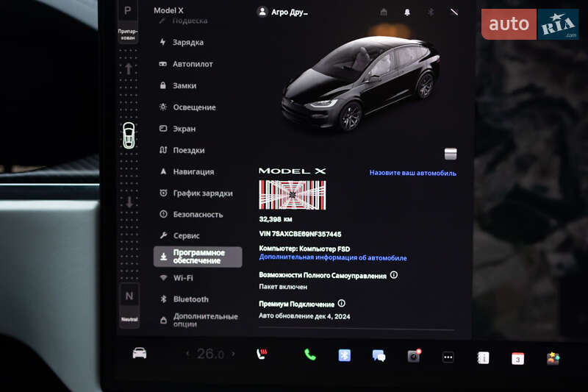588x392 pixels.
Task: Tap the red-white pattern image under MODEL X
Action: pyautogui.click(x=293, y=195)
